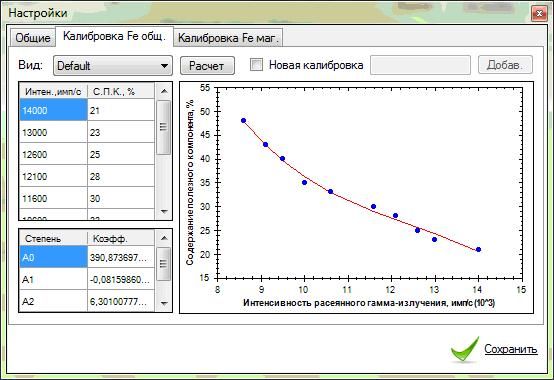The image size is (554, 380).
Task: Click the Сохранить link
Action: [x=511, y=349]
